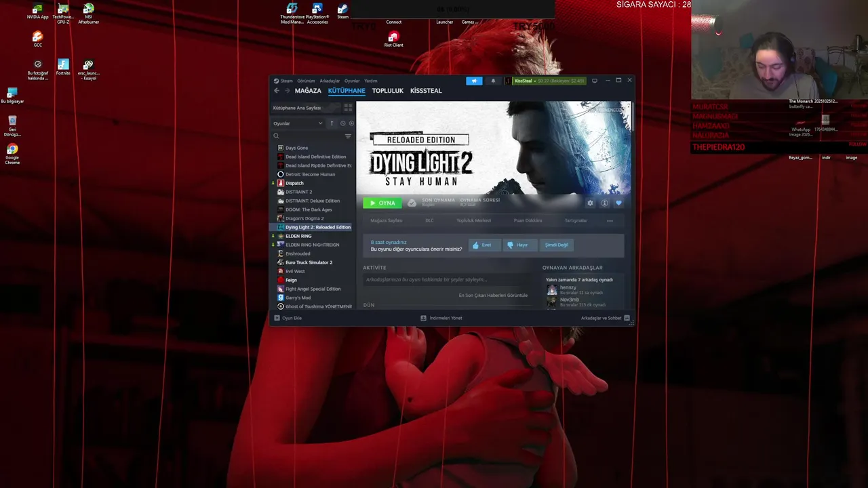Switch to MAĞAZA tab

(x=308, y=91)
